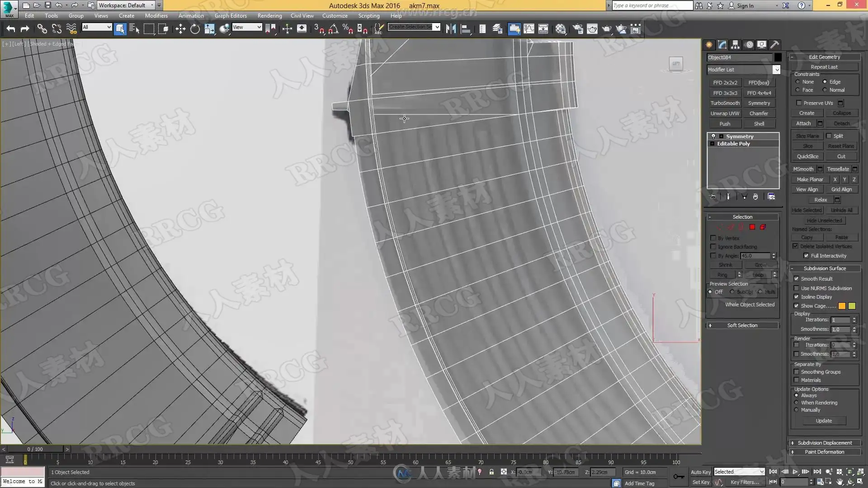Expand the Soft Selection rollout
The image size is (868, 488).
(742, 325)
